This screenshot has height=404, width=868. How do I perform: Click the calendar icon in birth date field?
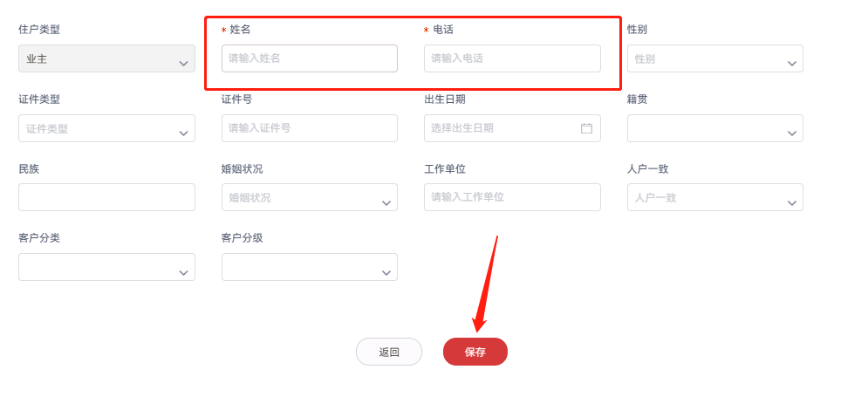[x=586, y=128]
